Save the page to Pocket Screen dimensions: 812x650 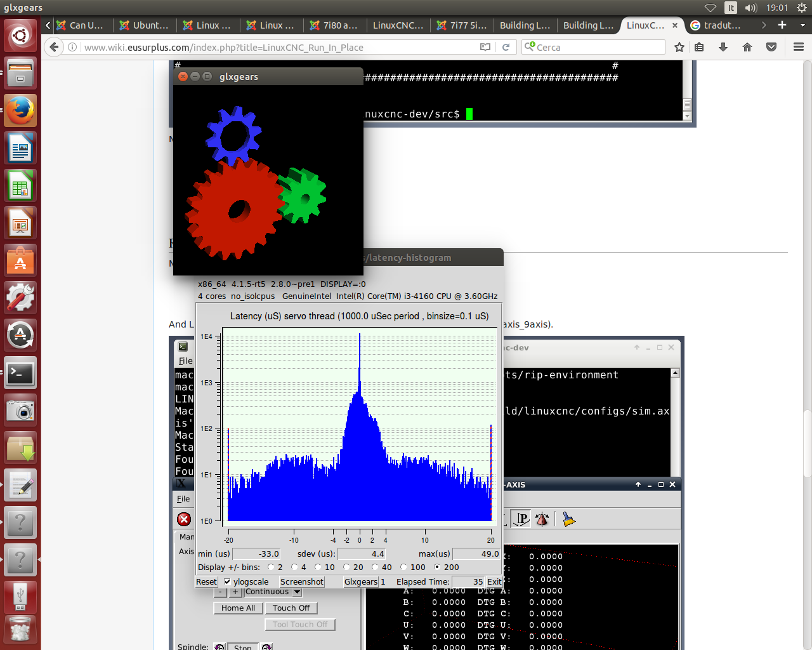click(771, 47)
